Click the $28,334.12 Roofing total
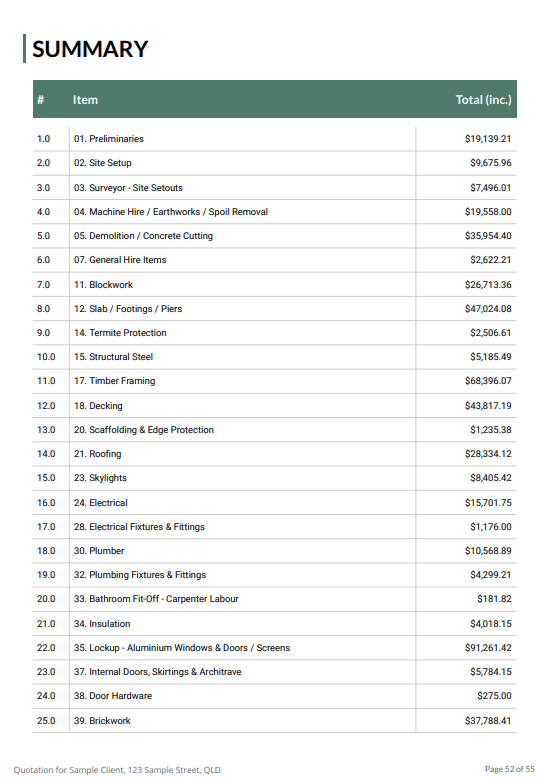This screenshot has height=778, width=547. tap(488, 454)
